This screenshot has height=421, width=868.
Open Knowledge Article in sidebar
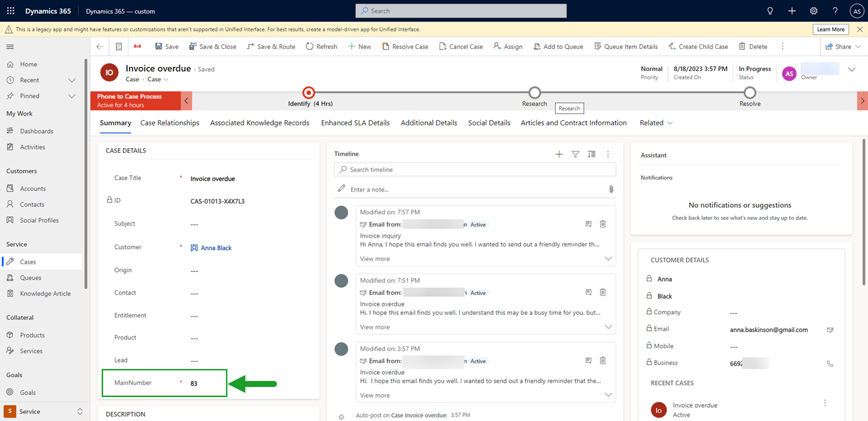point(45,293)
